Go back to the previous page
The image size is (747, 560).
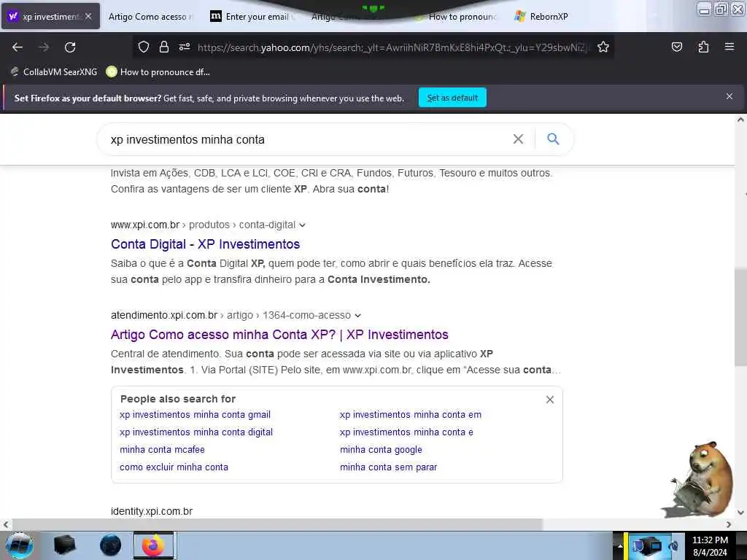[18, 47]
